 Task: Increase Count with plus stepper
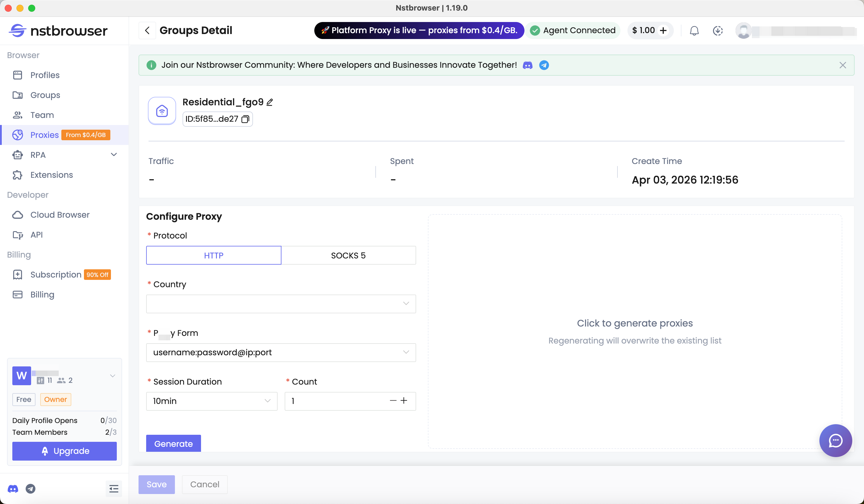[x=404, y=400]
